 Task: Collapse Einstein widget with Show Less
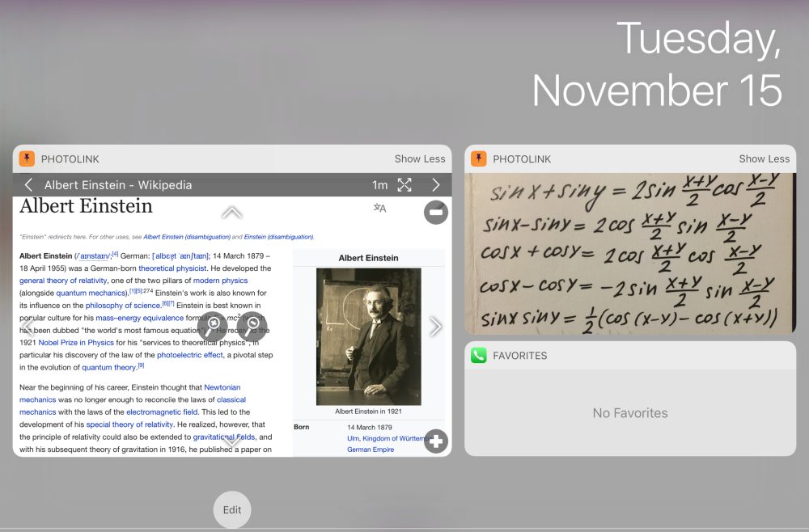[x=419, y=159]
